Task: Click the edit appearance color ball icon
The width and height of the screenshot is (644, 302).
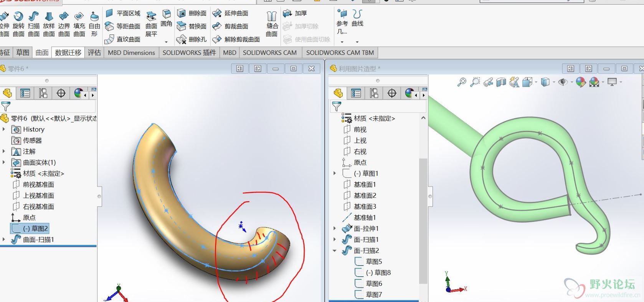Action: tap(581, 82)
